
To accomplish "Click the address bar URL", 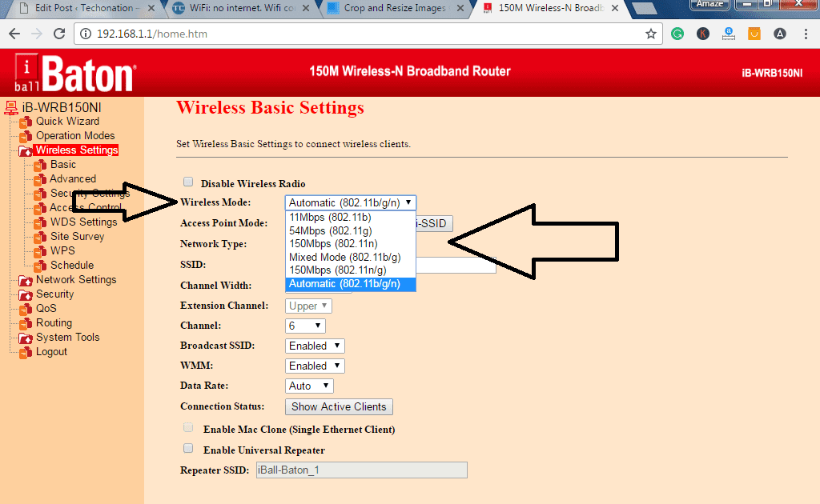I will tap(152, 34).
